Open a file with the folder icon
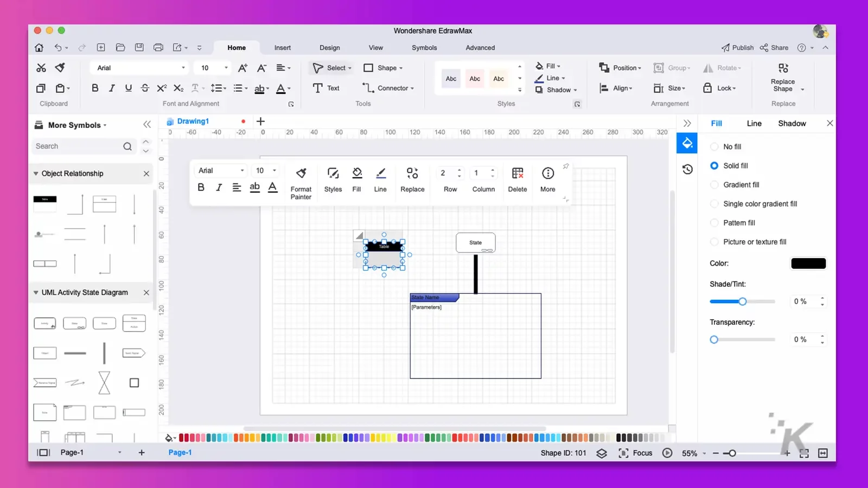 coord(120,48)
